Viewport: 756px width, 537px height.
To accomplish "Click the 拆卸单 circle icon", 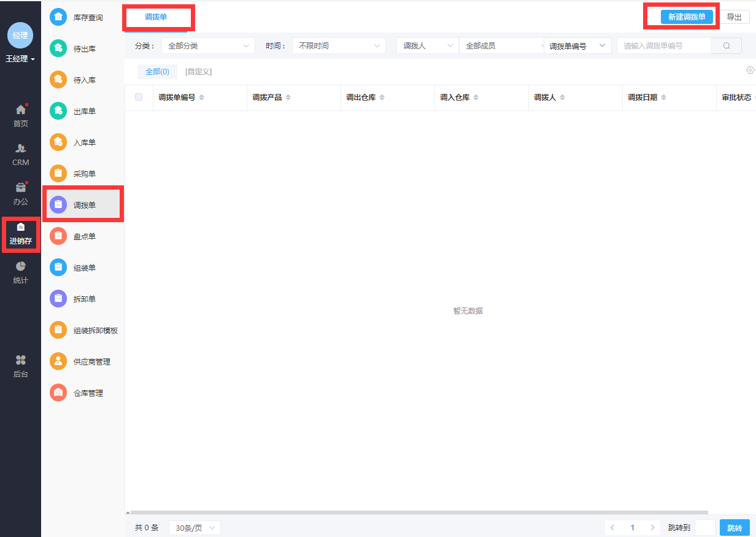I will click(x=58, y=299).
